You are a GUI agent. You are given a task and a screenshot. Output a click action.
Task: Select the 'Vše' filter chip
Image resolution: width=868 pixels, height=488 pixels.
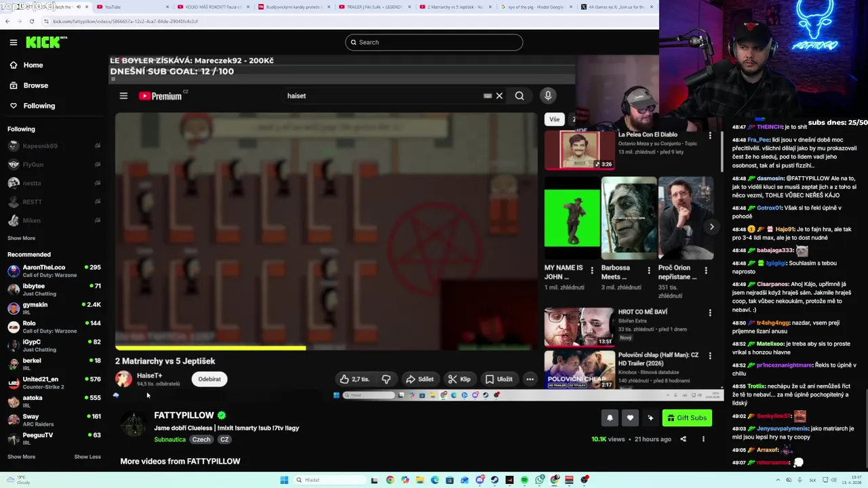coord(555,119)
